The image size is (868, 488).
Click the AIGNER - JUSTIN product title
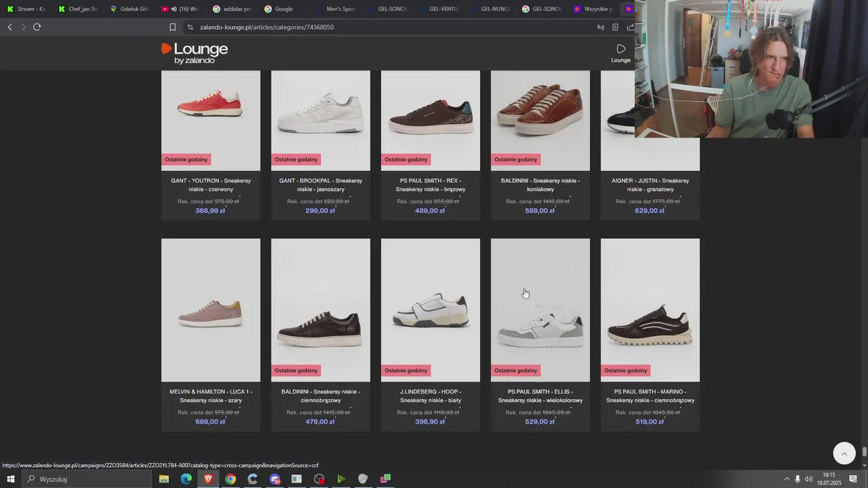(x=650, y=185)
